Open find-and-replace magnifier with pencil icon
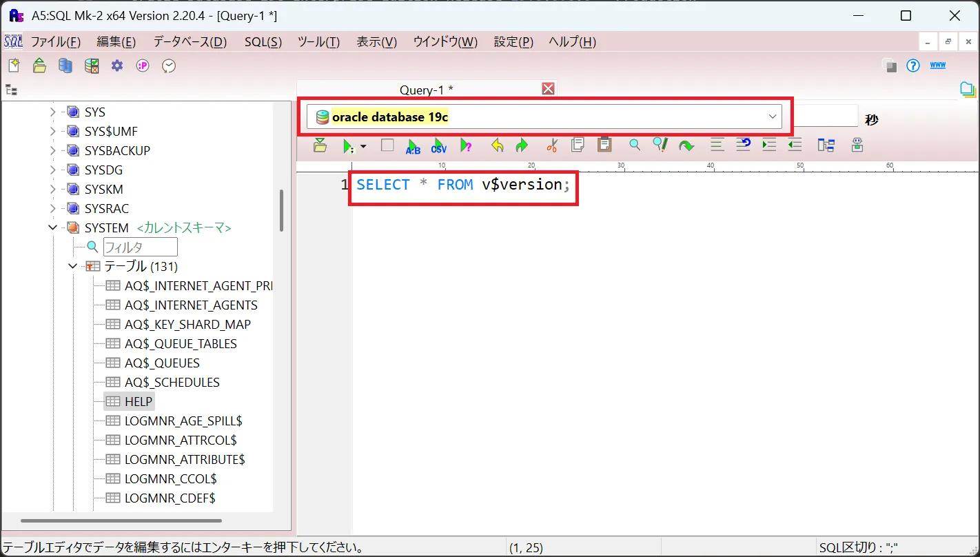 pos(660,145)
